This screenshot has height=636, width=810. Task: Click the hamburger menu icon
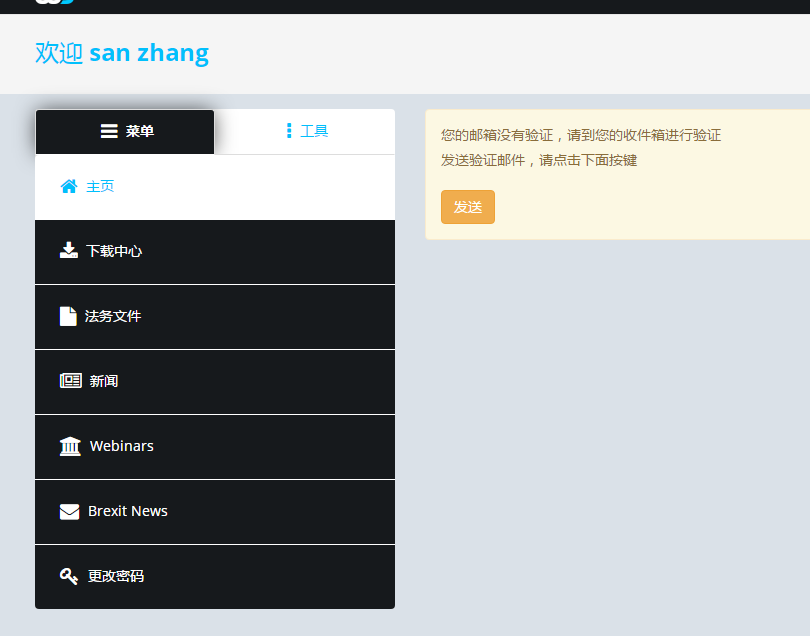[x=109, y=131]
